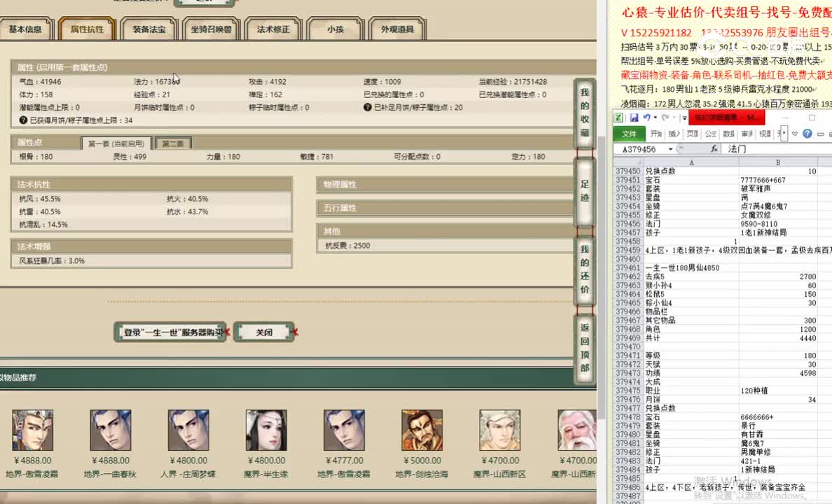Switch to the 第二套 attribute set
The image size is (832, 504).
click(x=175, y=142)
